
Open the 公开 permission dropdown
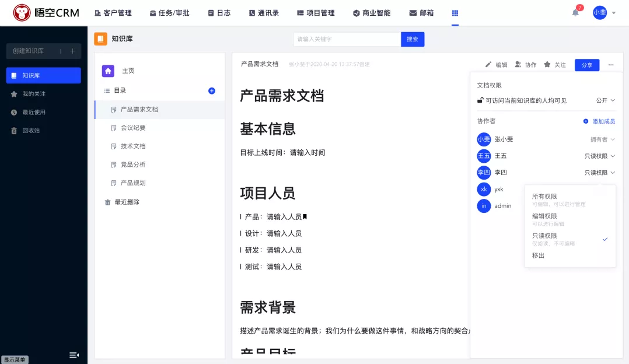click(605, 100)
